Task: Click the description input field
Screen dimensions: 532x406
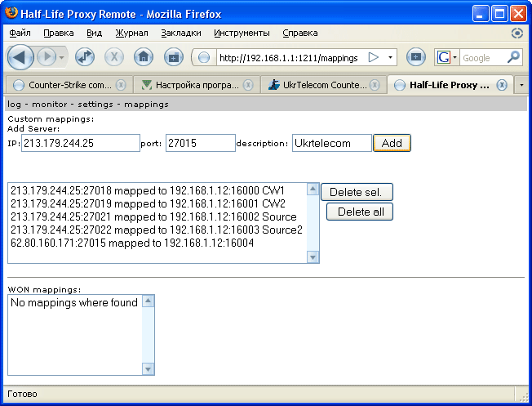Action: pyautogui.click(x=332, y=143)
